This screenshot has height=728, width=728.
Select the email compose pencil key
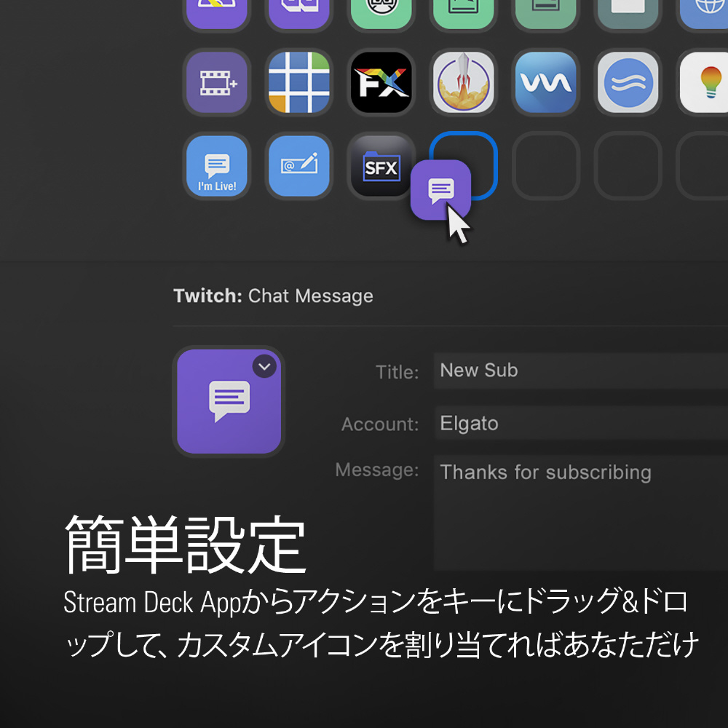(298, 166)
